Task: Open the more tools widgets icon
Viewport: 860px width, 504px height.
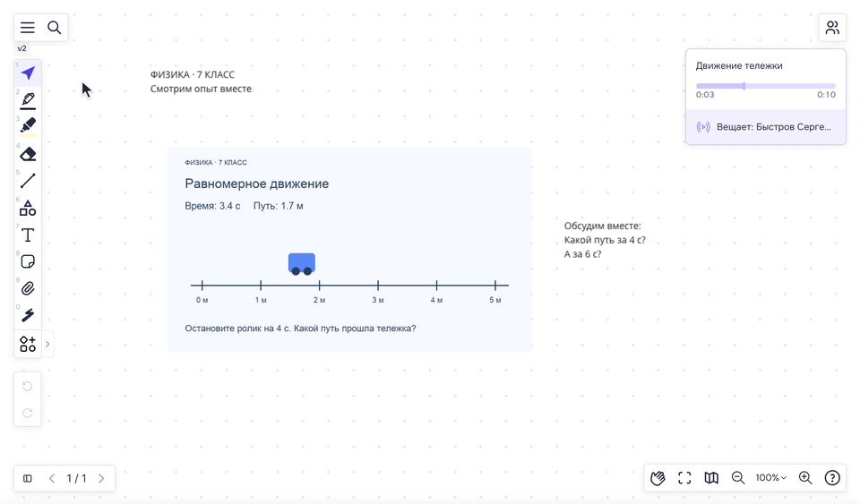Action: click(x=28, y=344)
